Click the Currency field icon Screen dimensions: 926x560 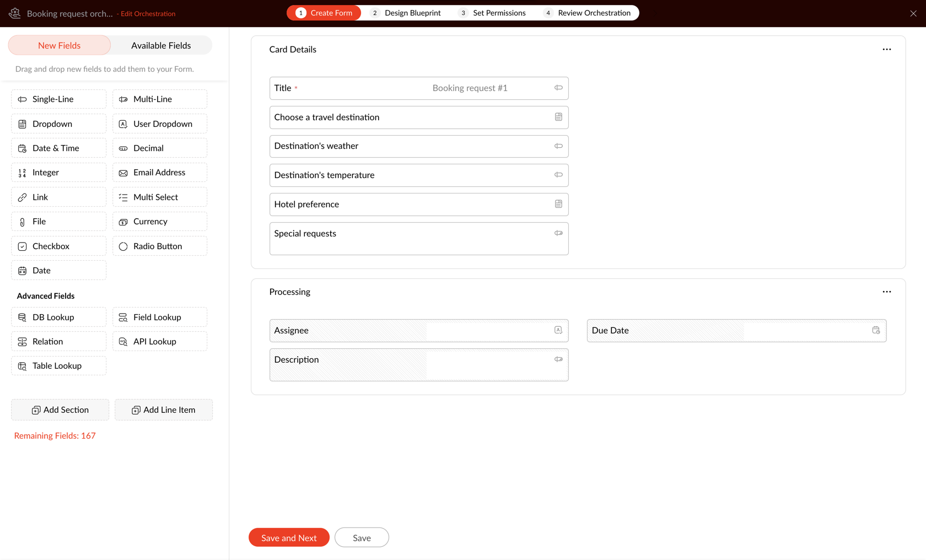point(123,222)
